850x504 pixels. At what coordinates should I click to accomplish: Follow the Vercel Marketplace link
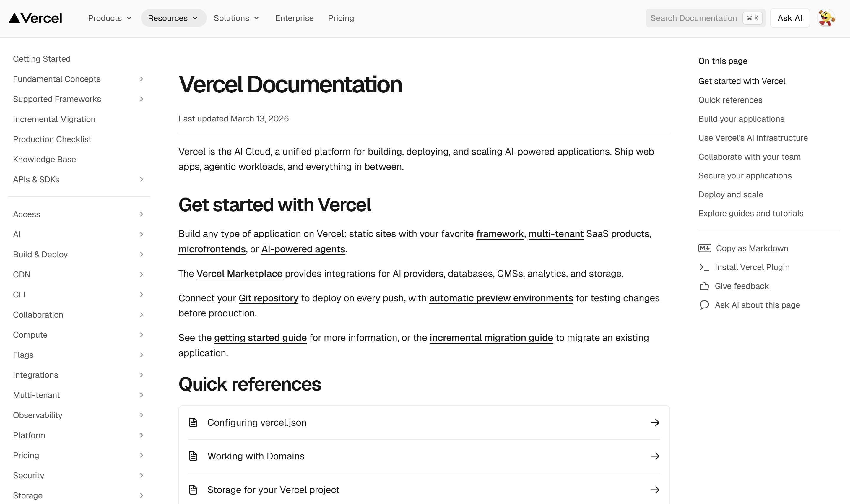tap(239, 274)
